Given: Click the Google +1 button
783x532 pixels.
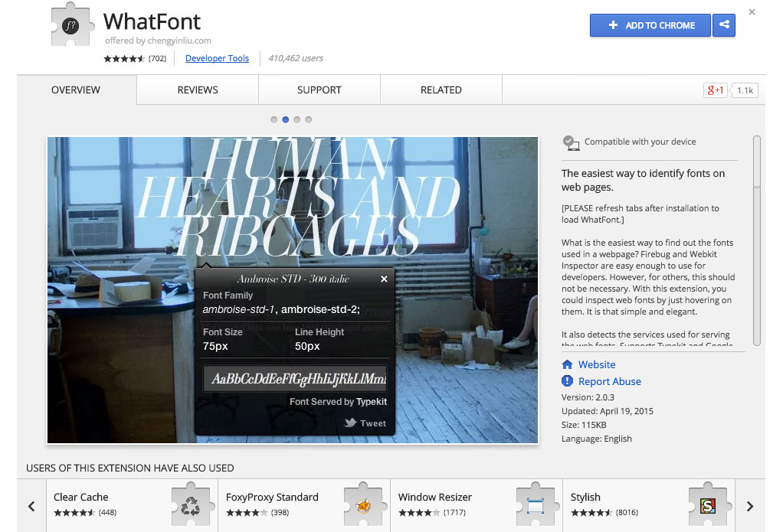Looking at the screenshot, I should 715,90.
